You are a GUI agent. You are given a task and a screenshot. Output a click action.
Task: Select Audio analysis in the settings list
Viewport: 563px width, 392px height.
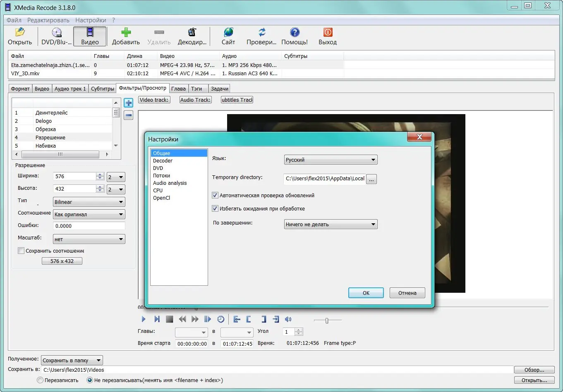[x=170, y=183]
